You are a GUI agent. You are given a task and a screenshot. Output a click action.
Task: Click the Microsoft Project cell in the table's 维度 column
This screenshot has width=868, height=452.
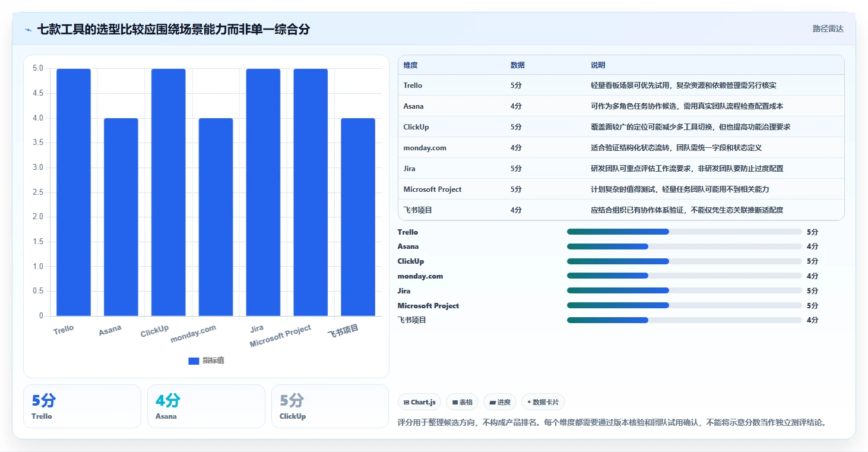point(432,189)
